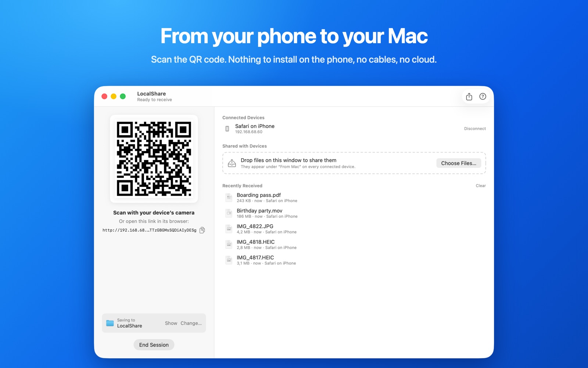The image size is (588, 368).
Task: Open the Choose Files... dialog
Action: pos(459,163)
